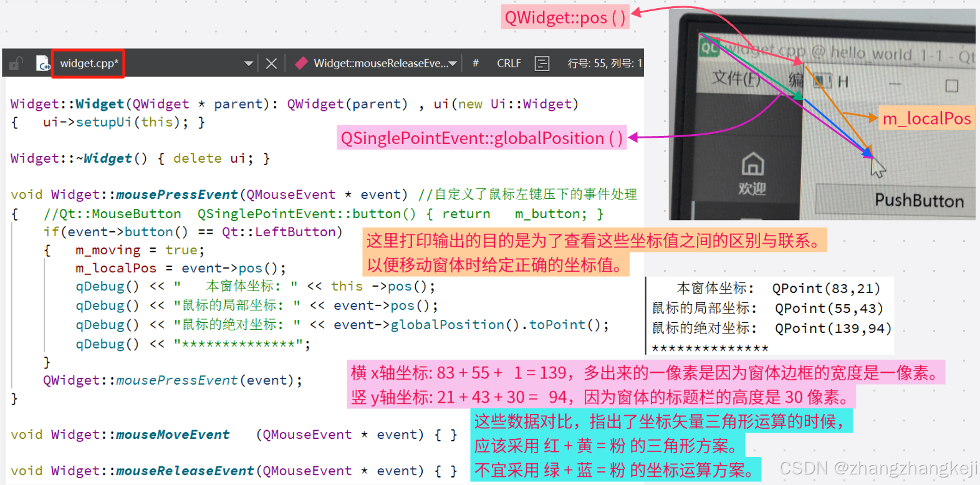Close the widget.cpp document with X

[x=271, y=64]
